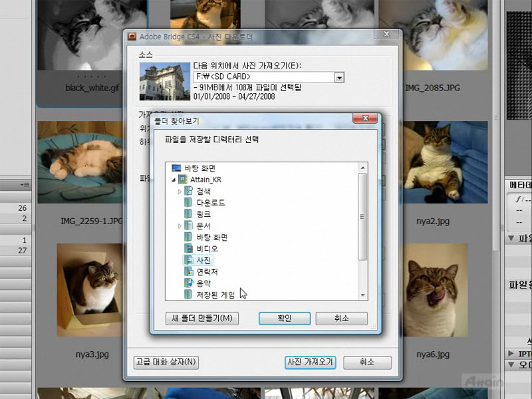This screenshot has height=399, width=532.
Task: Click the 다운로드 folder icon
Action: click(188, 203)
